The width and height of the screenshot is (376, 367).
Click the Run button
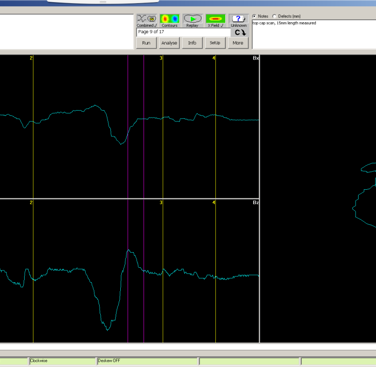pyautogui.click(x=146, y=43)
